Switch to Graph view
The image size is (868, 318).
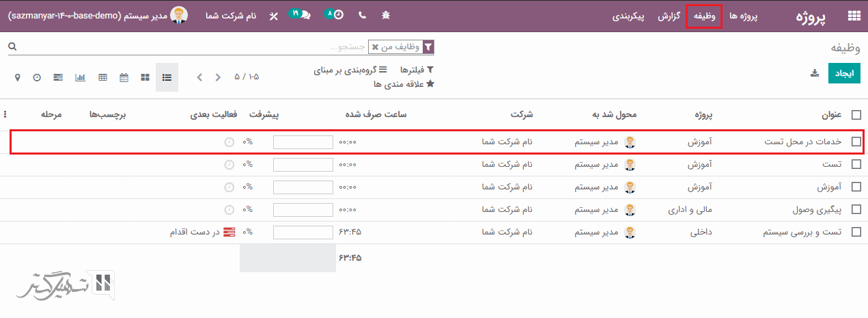tap(80, 77)
